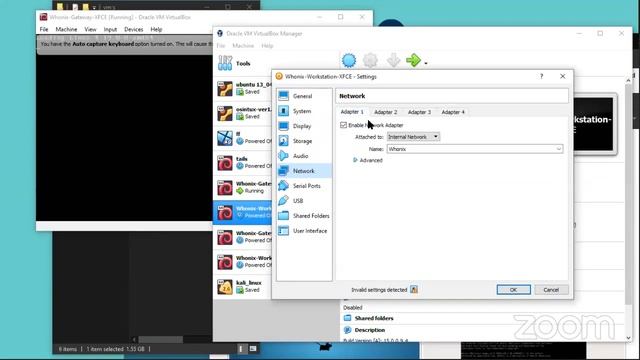Switch to the Adapter 4 tab
Screen dimensions: 640x360
453,112
